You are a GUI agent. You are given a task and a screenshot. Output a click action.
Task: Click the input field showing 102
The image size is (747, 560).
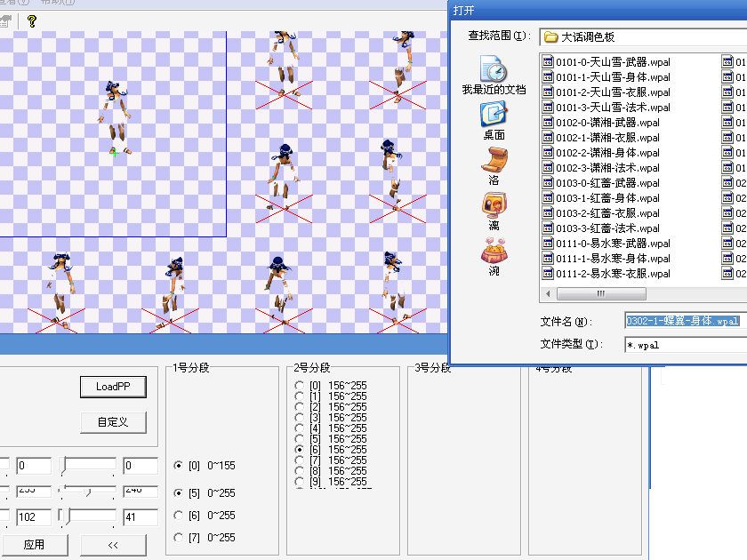(34, 517)
